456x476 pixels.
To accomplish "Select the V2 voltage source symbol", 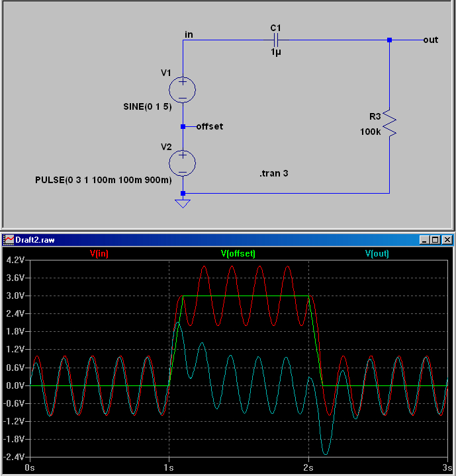I will coord(183,163).
